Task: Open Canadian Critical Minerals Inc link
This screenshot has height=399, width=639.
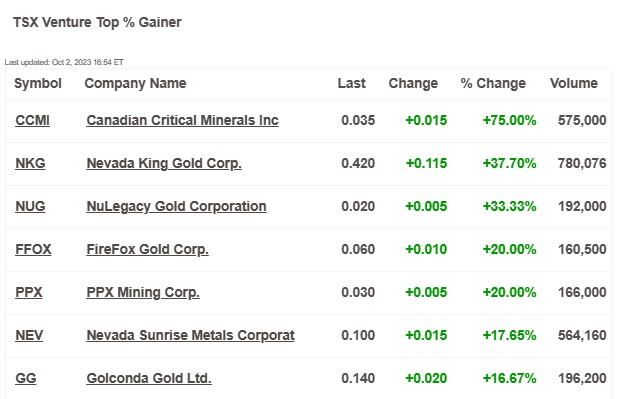Action: pos(182,120)
